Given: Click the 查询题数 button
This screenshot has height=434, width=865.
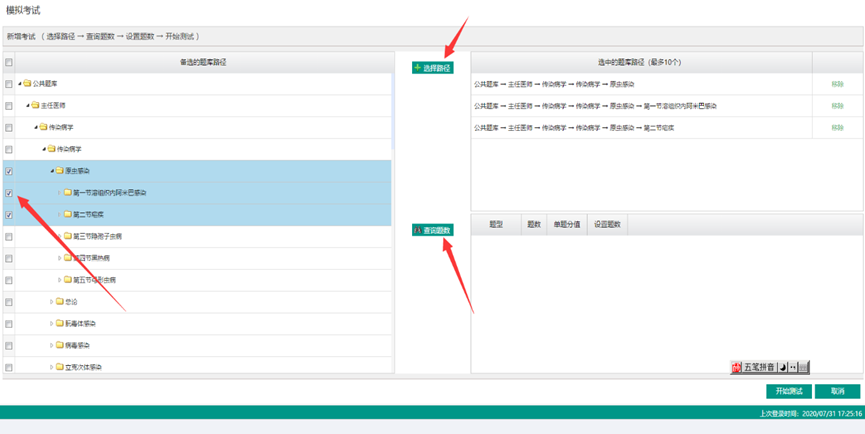Looking at the screenshot, I should point(432,230).
